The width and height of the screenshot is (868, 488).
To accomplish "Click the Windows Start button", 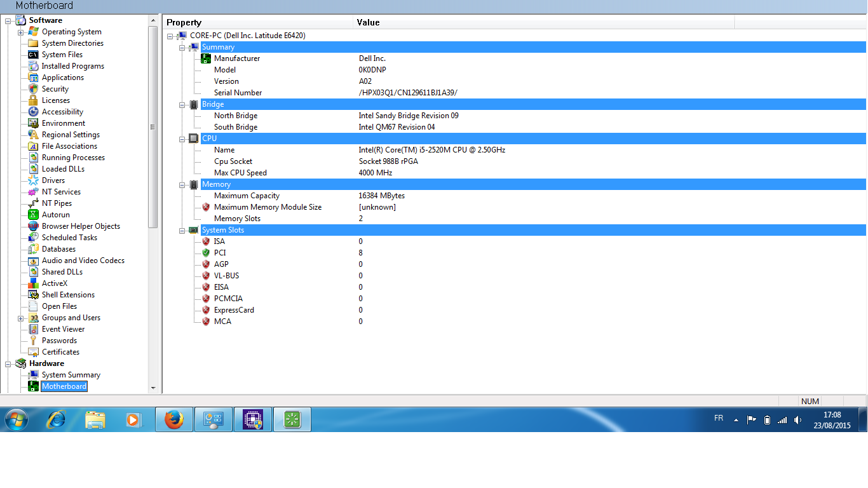I will pyautogui.click(x=16, y=419).
